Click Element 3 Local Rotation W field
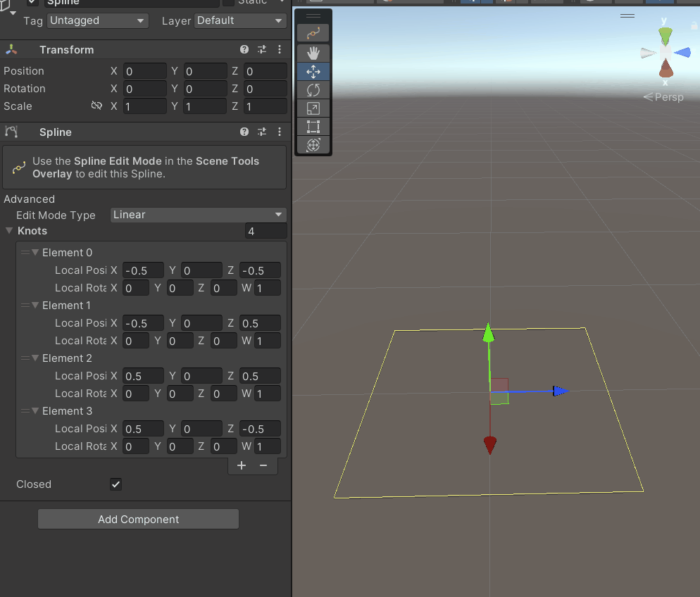Screen dimensions: 700x597 click(x=267, y=446)
